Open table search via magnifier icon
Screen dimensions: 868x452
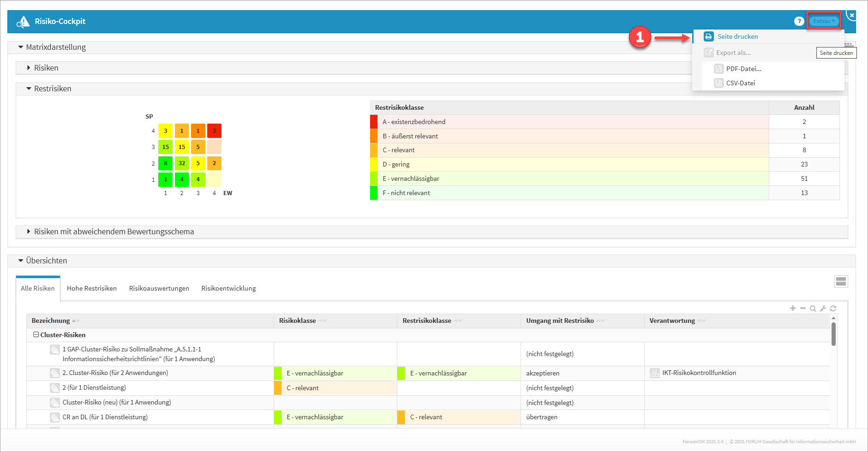pos(813,308)
